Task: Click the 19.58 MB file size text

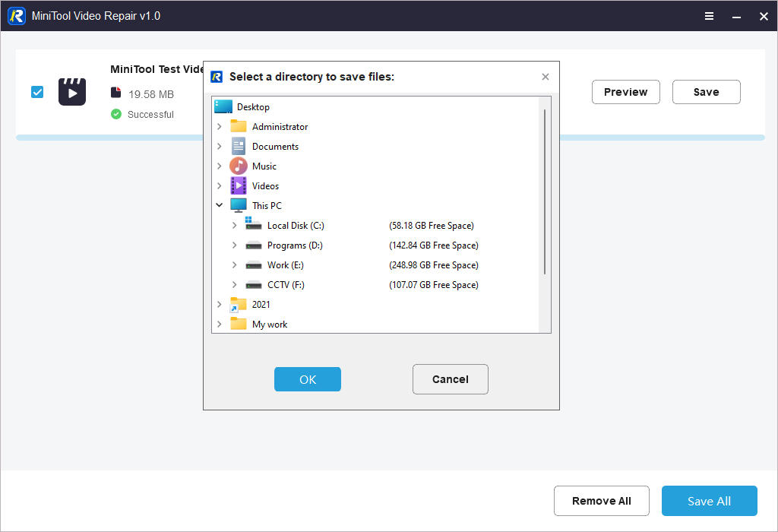Action: tap(151, 94)
